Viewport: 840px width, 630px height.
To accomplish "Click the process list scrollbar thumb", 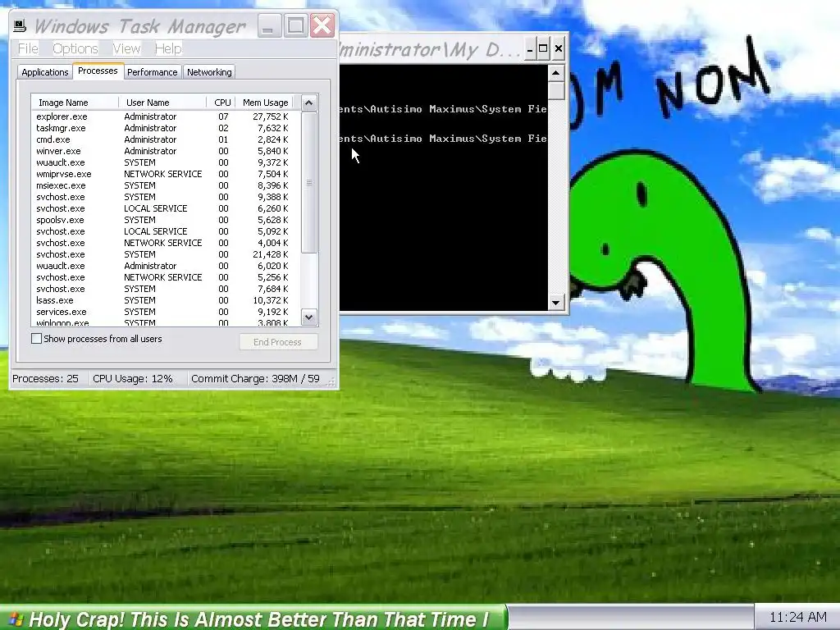I will (309, 182).
